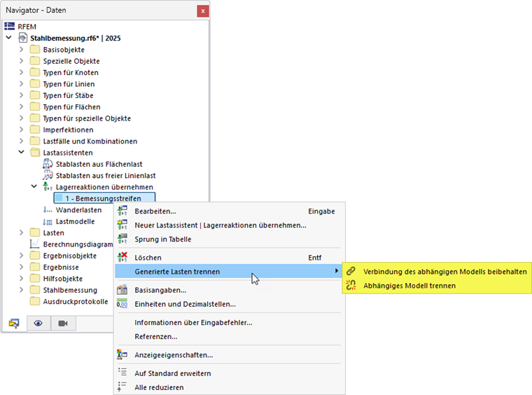Image resolution: width=532 pixels, height=395 pixels.
Task: Click the Anzeigeeigenschaften icon
Action: (x=122, y=354)
